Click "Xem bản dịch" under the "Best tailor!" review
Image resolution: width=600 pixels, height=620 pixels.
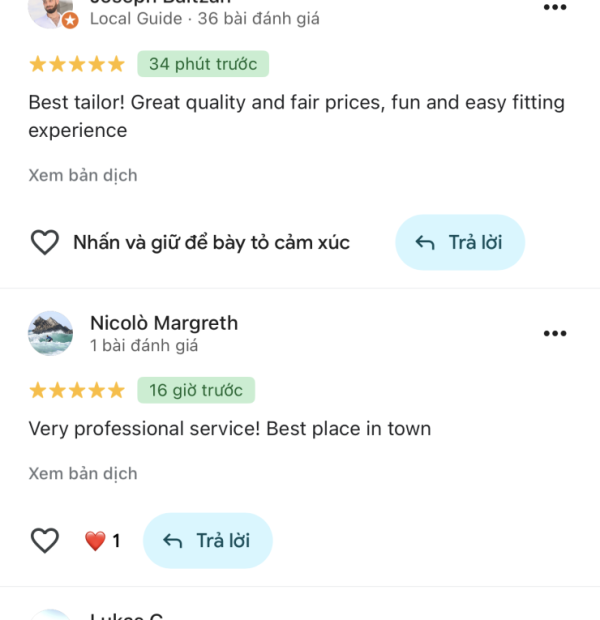83,175
